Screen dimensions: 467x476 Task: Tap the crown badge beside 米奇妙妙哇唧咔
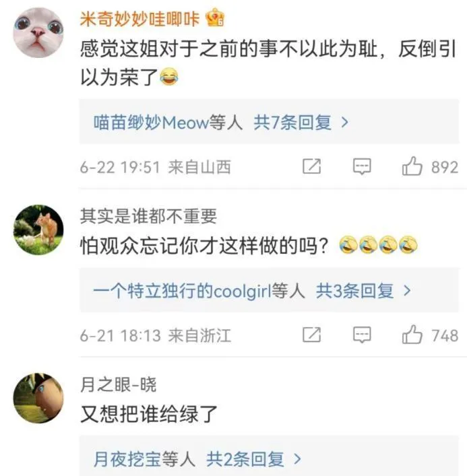click(x=215, y=18)
